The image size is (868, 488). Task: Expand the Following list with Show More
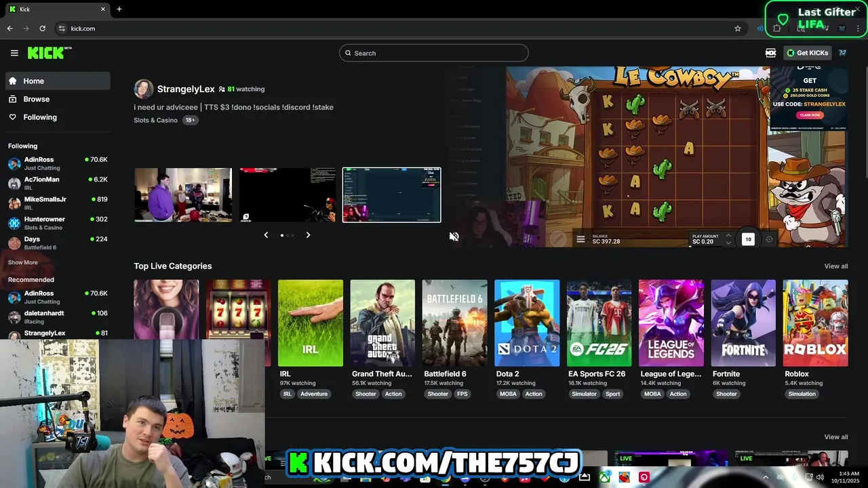[23, 262]
